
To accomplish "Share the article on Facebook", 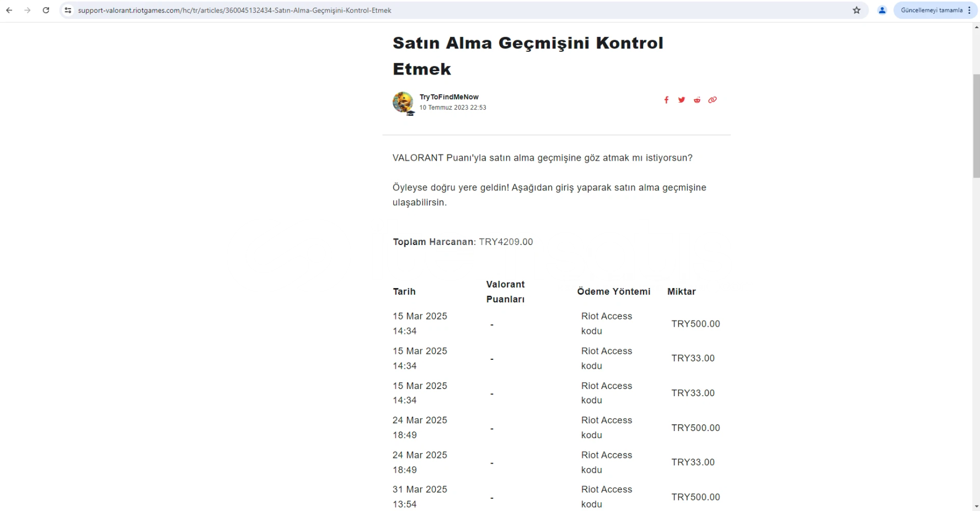I will click(x=666, y=100).
